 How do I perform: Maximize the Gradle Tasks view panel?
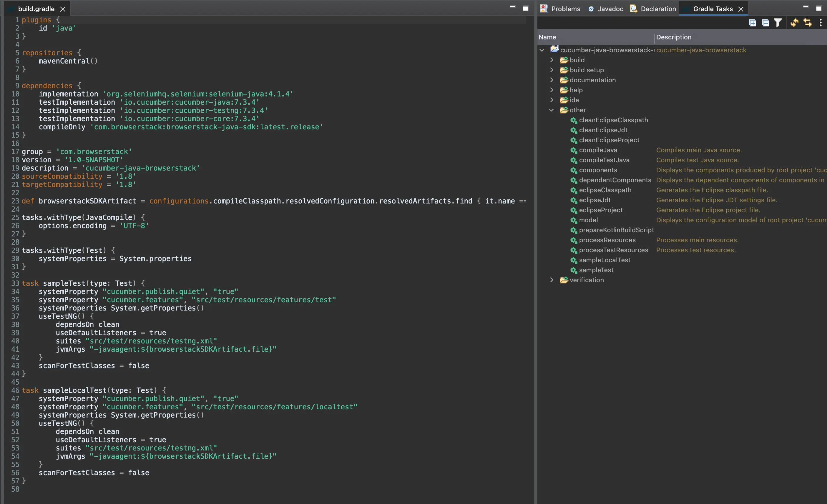818,9
